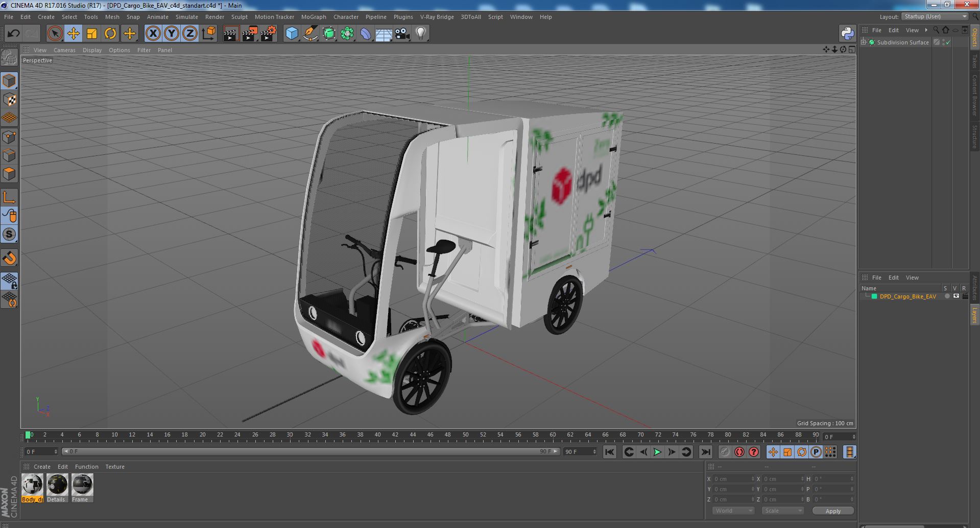Open the Layout dropdown Startup (User)

coord(935,17)
